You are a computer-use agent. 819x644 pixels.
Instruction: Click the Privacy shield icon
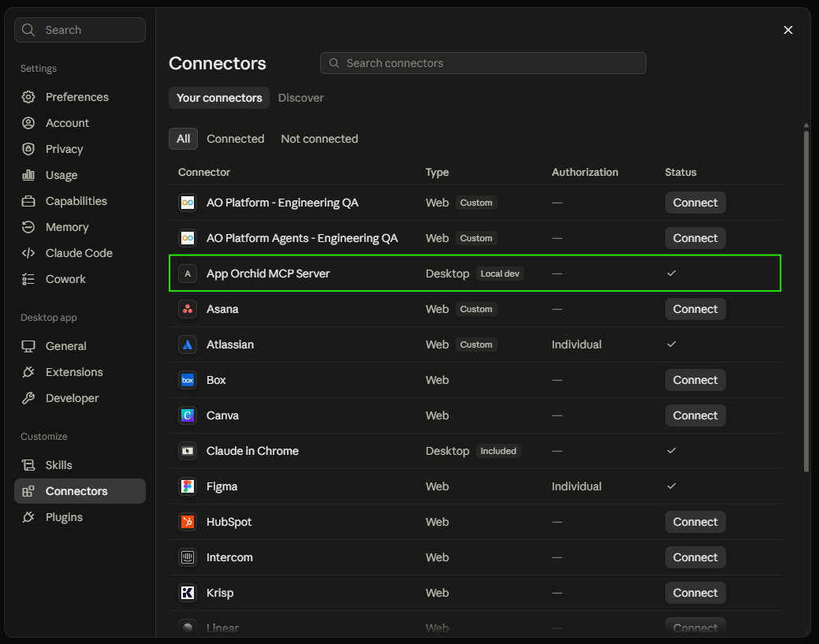pos(28,149)
